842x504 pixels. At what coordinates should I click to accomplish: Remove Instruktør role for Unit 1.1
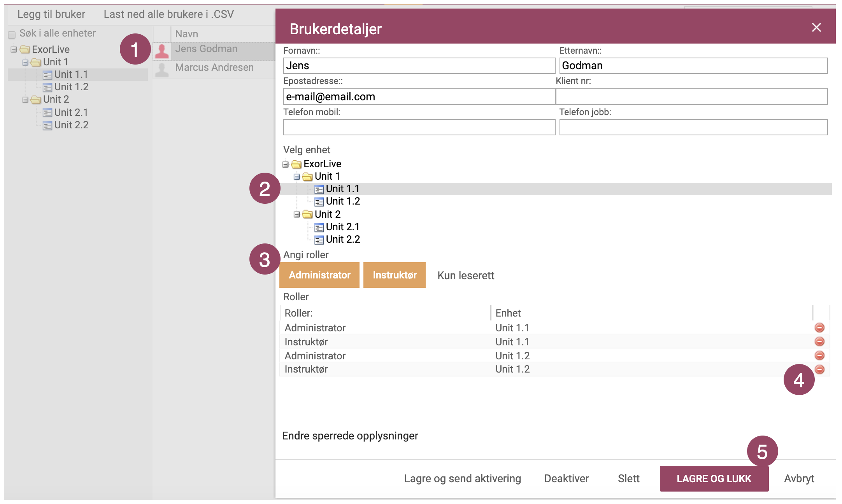tap(819, 341)
